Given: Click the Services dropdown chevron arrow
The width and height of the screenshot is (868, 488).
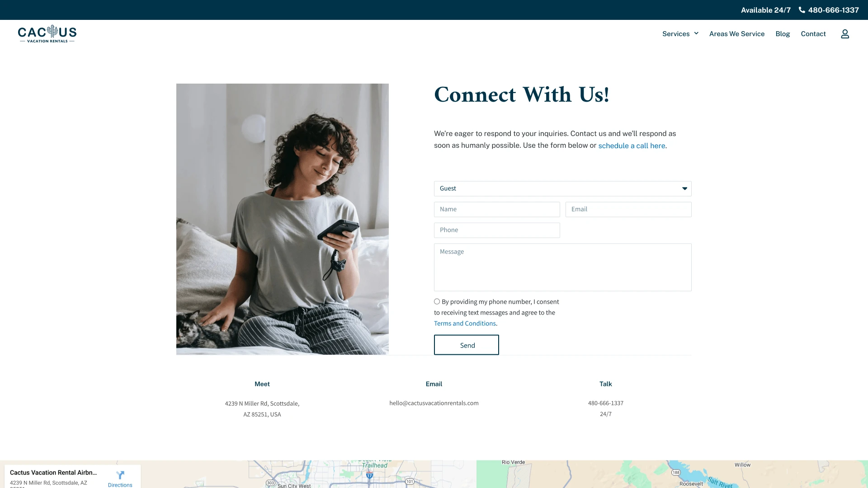Looking at the screenshot, I should point(696,33).
